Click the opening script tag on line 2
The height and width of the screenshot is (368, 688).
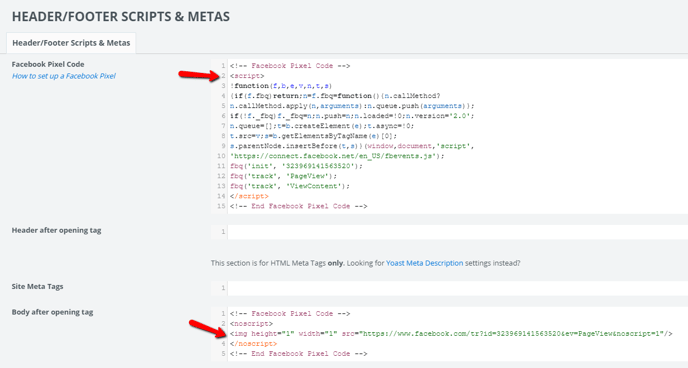tap(247, 76)
